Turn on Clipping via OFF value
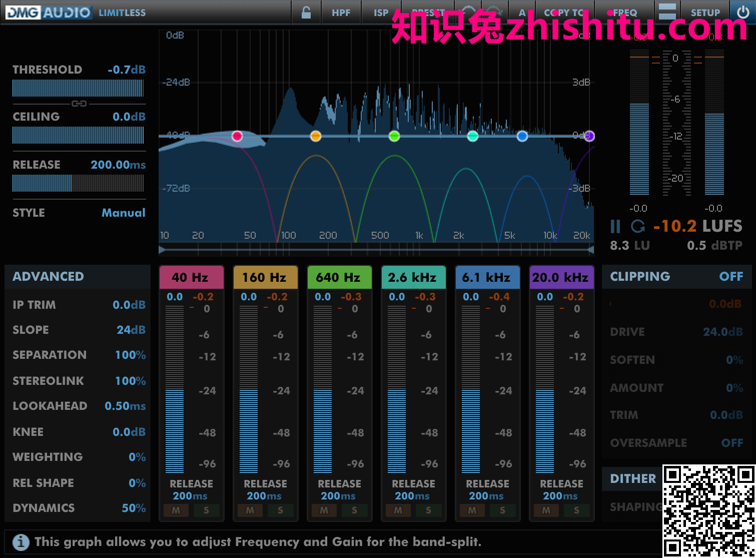756x558 pixels. point(731,276)
